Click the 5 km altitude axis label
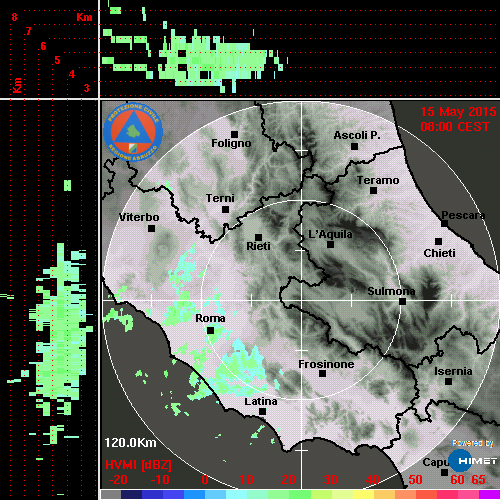Viewport: 500px width, 500px height. coord(57,60)
